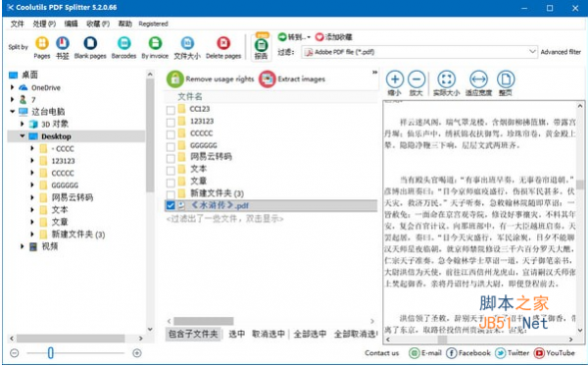This screenshot has width=588, height=366.
Task: Expand the 123123 tree folder
Action: tap(32, 161)
